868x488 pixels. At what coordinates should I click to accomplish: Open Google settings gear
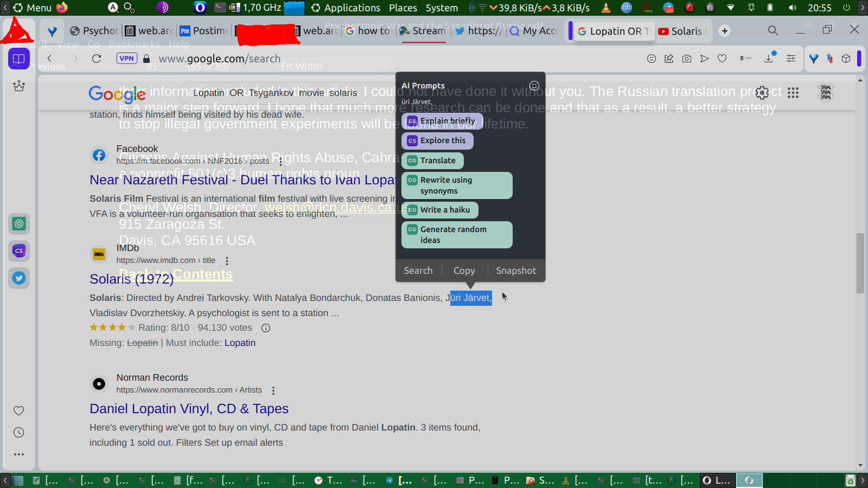click(762, 93)
